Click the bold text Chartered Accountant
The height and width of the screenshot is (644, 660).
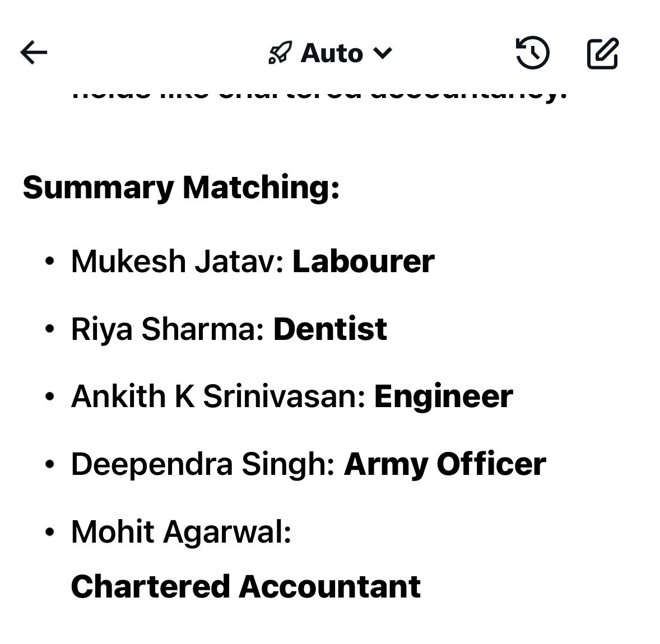245,586
